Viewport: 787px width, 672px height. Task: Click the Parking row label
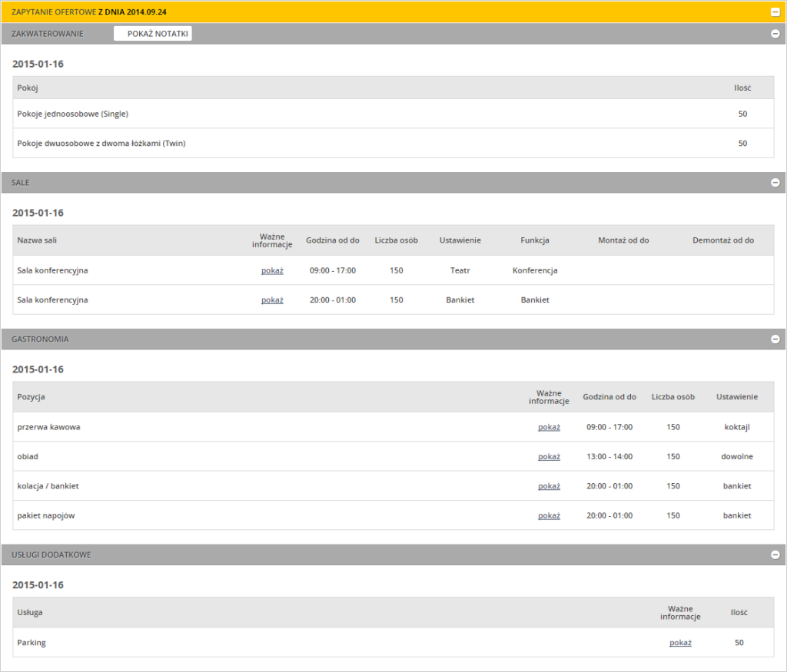(x=31, y=642)
